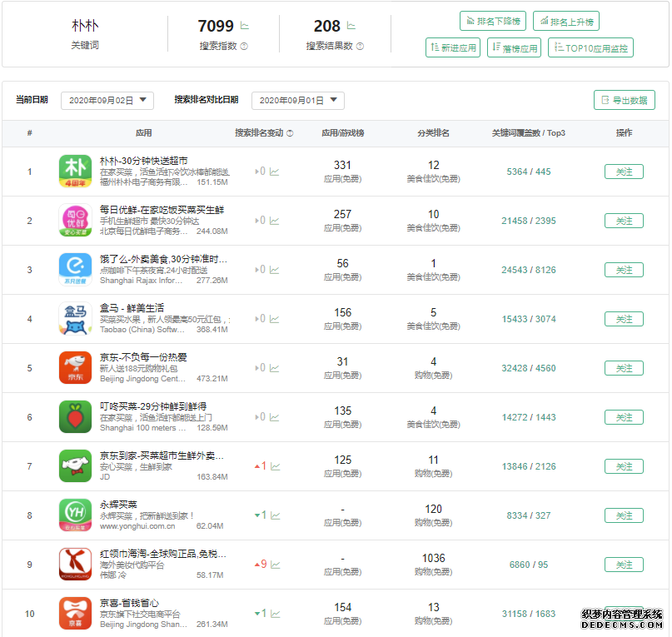Image resolution: width=672 pixels, height=637 pixels.
Task: Expand the comparison date dropdown 2020年09月01日
Action: (x=297, y=100)
